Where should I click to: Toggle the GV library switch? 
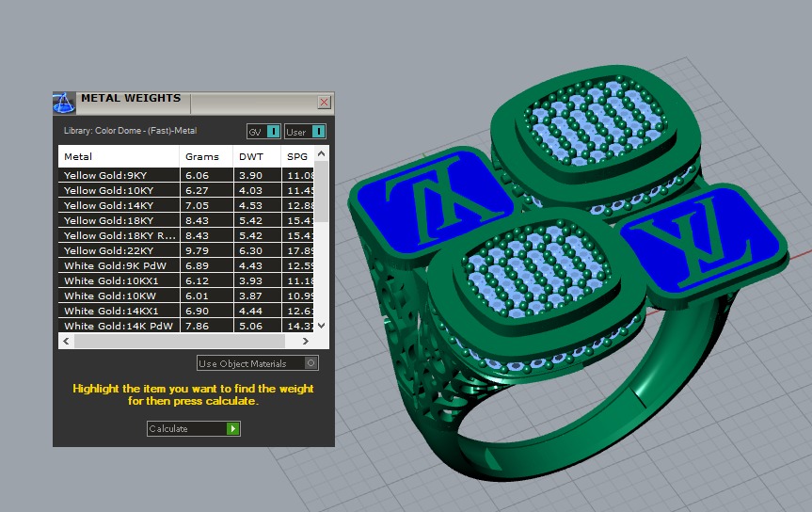[x=263, y=132]
